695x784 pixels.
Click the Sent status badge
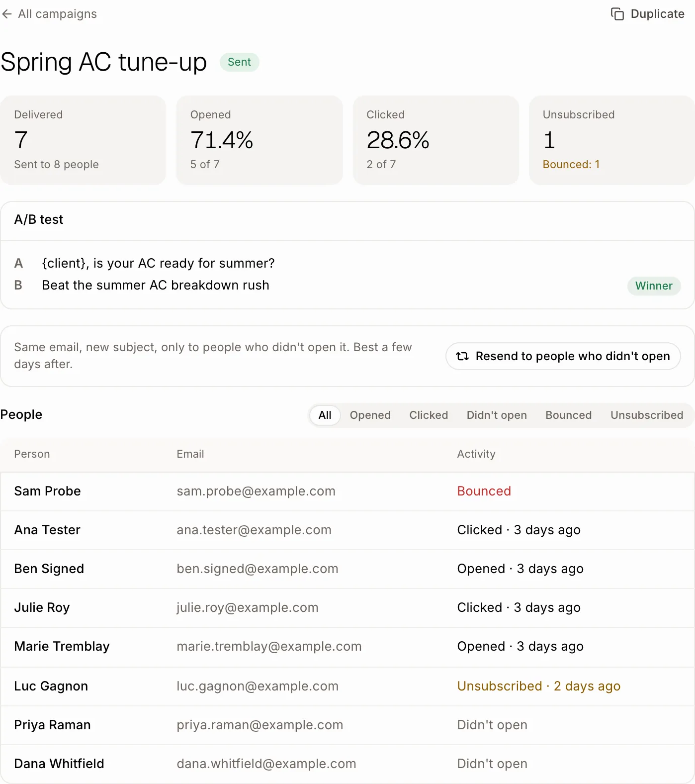coord(239,62)
